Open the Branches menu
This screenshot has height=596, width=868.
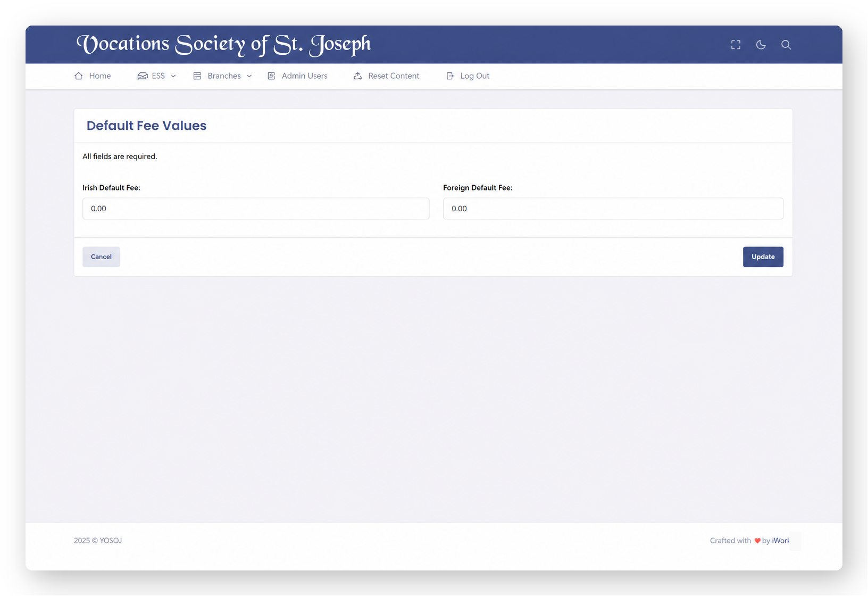tap(223, 76)
